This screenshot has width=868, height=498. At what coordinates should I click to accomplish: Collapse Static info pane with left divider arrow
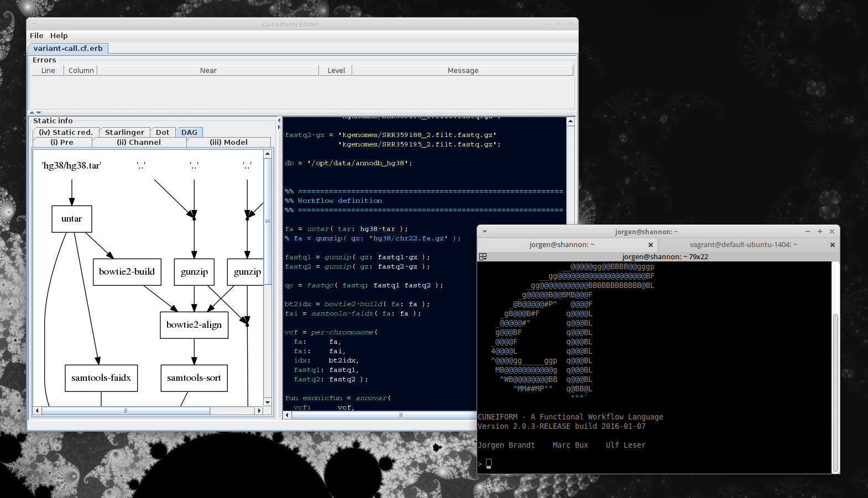(279, 120)
